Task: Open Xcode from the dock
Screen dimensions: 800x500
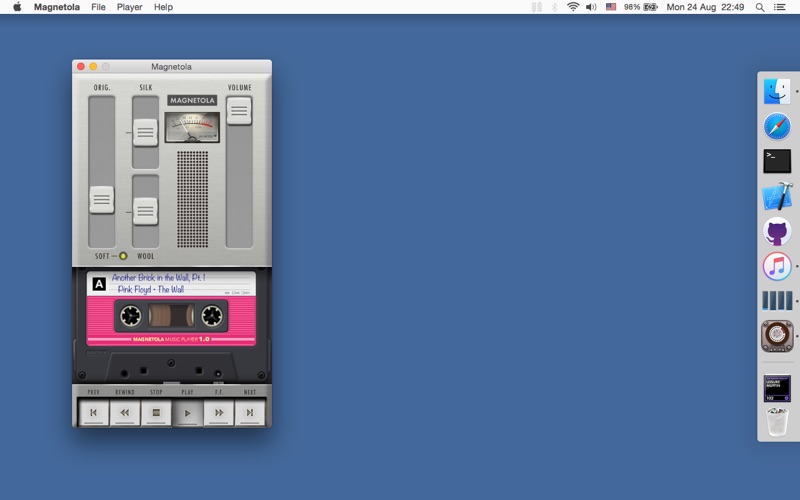Action: tap(777, 196)
